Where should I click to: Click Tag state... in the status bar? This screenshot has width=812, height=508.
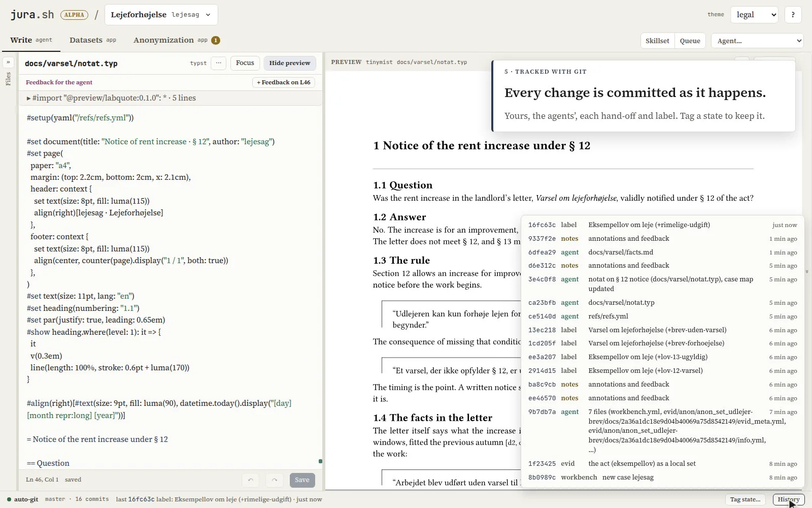point(745,499)
